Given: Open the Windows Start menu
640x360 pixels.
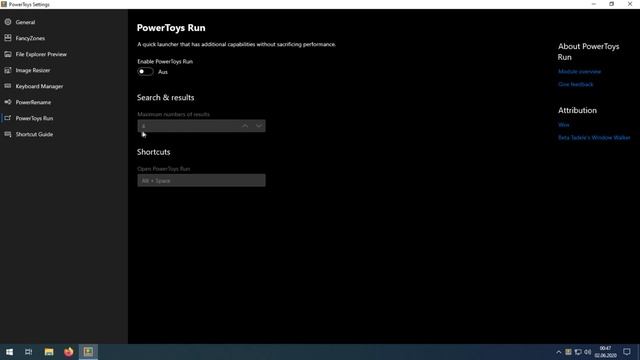Looking at the screenshot, I should point(9,352).
